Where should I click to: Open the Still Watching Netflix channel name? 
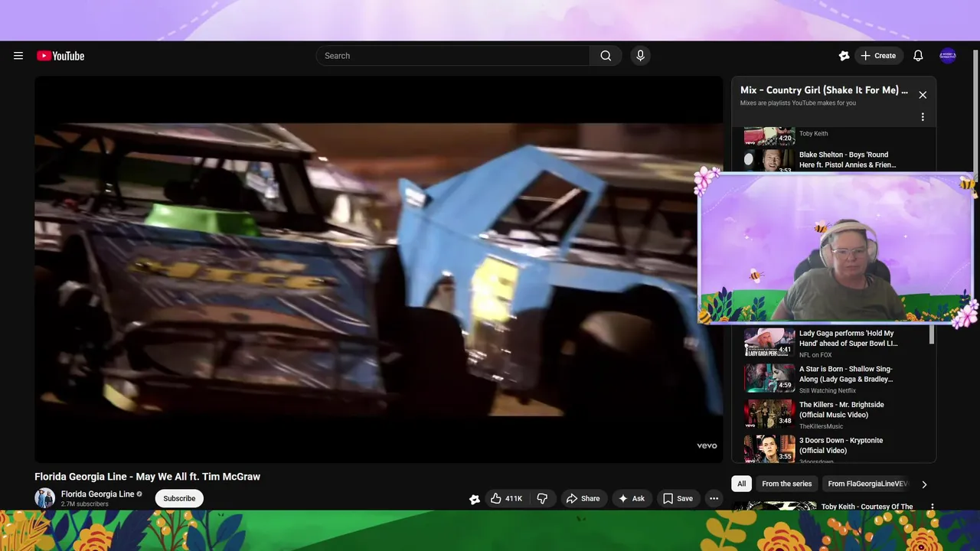tap(828, 391)
